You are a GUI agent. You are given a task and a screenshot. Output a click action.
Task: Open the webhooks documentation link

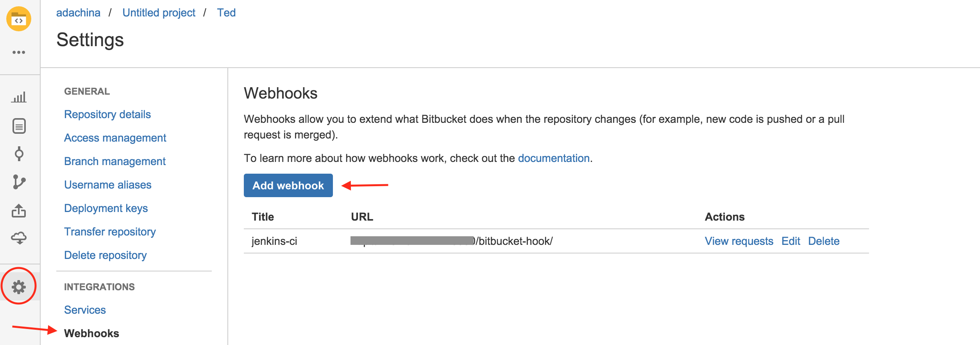point(553,158)
